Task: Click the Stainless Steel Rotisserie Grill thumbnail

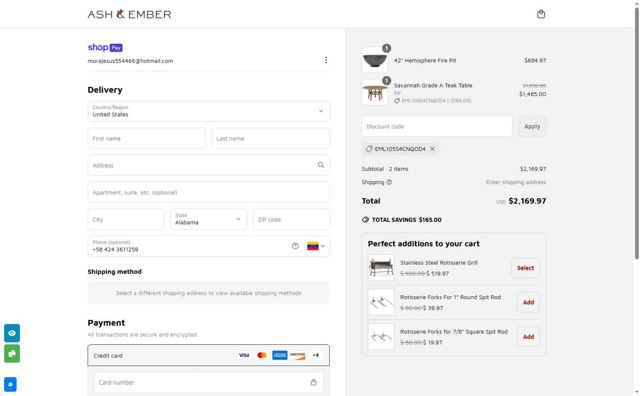Action: 381,268
